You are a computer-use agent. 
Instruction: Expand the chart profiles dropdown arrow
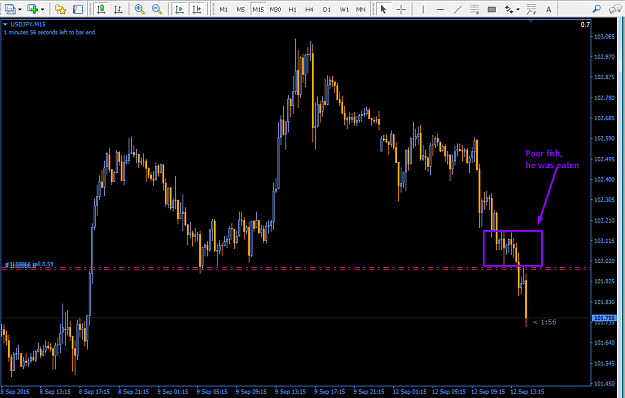pos(19,9)
